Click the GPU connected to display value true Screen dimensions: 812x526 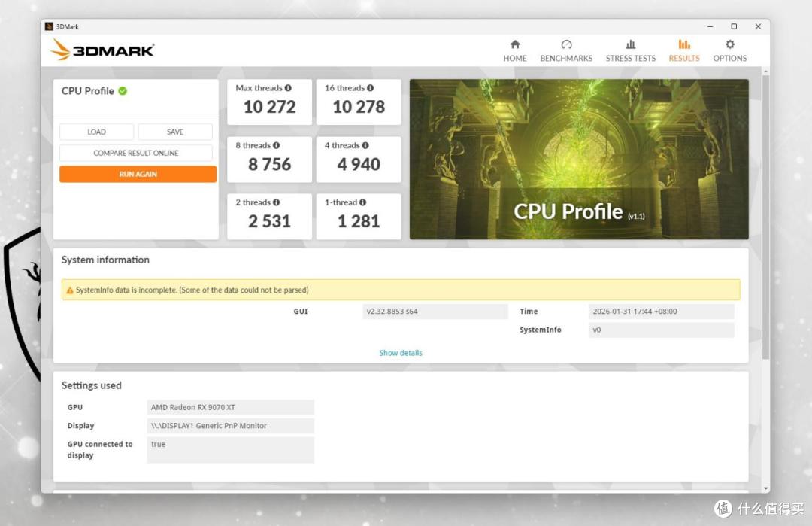coord(231,450)
